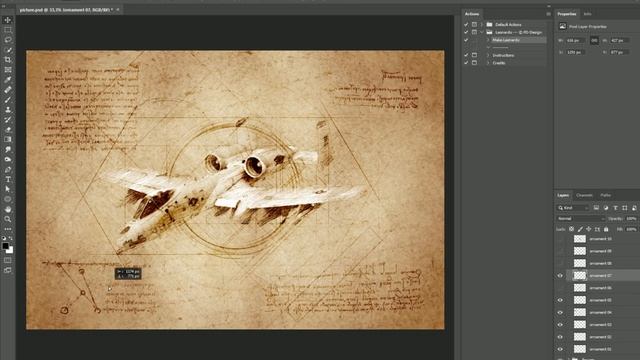This screenshot has height=360, width=640.
Task: Filter layers by shape layers icon
Action: (624, 208)
